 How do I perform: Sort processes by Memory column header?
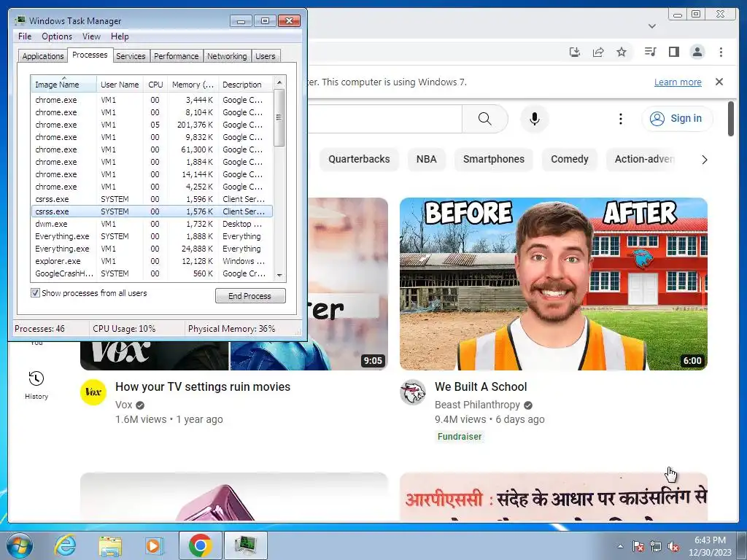pyautogui.click(x=193, y=85)
